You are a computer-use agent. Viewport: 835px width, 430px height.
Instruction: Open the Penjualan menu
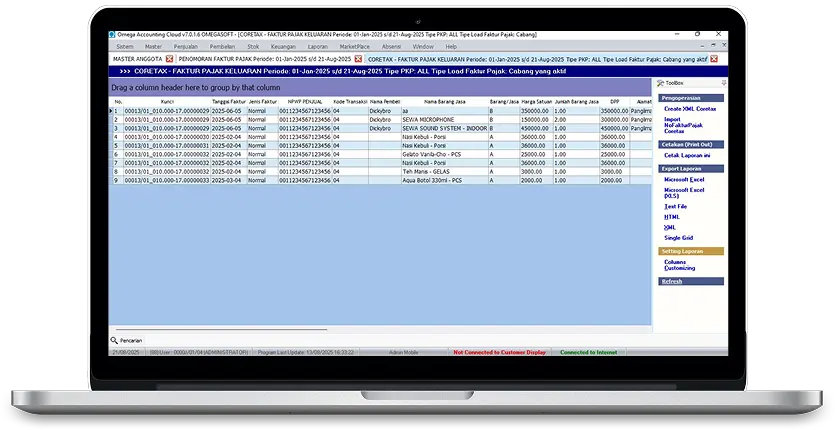coord(185,46)
